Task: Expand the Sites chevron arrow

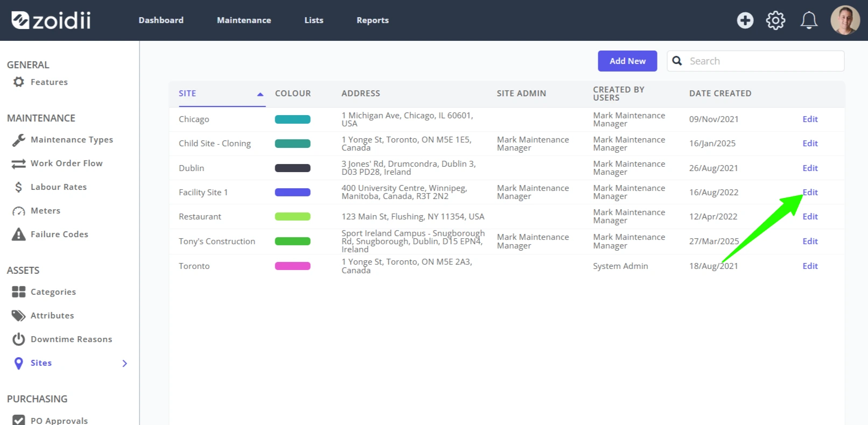Action: (125, 364)
